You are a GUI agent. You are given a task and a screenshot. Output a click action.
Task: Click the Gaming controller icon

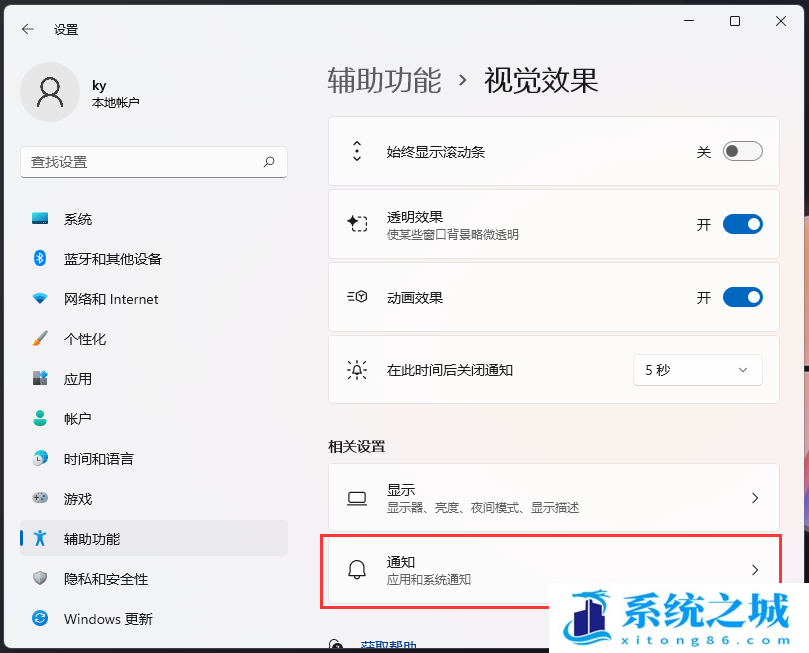(x=40, y=498)
